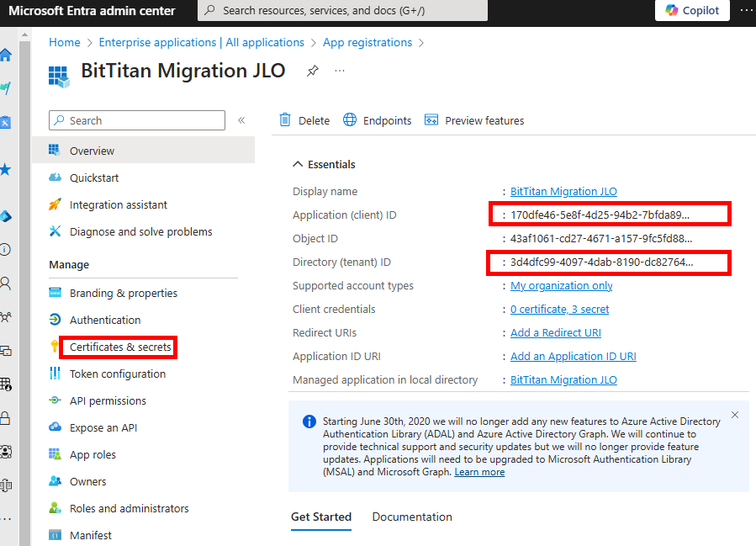The height and width of the screenshot is (546, 756).
Task: Click the Quickstart cloud icon
Action: [55, 177]
